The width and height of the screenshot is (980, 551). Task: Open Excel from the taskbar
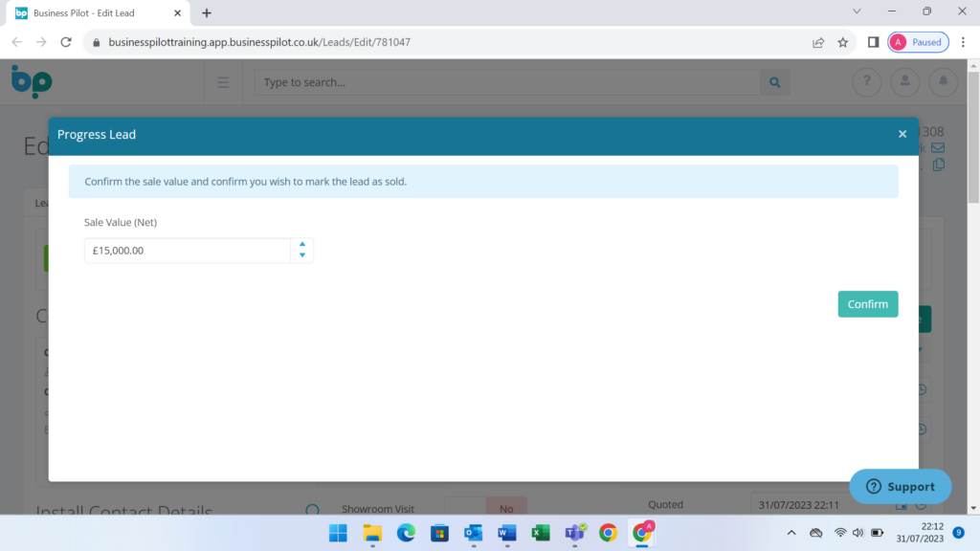pos(541,533)
